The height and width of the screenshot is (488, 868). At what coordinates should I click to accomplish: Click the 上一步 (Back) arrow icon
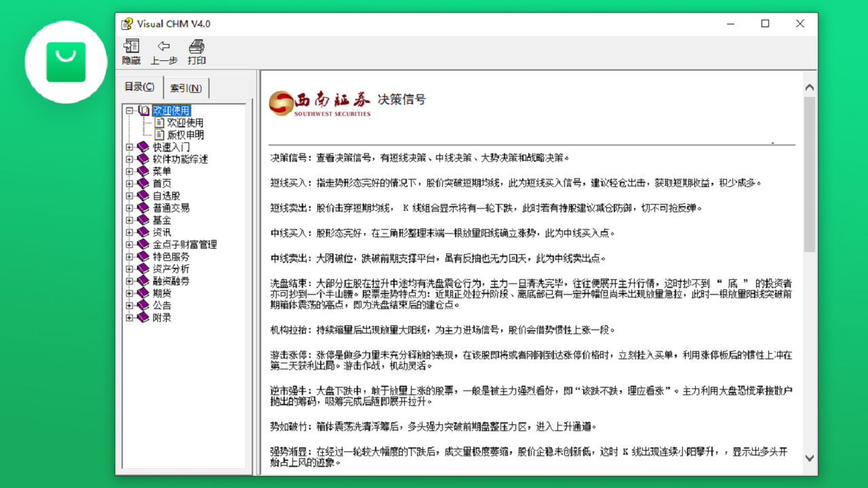point(163,46)
